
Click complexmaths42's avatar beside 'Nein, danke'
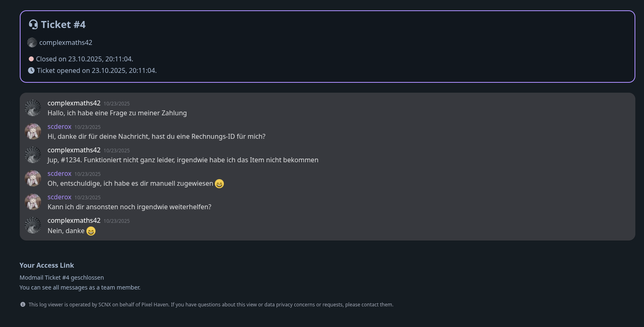click(x=33, y=225)
